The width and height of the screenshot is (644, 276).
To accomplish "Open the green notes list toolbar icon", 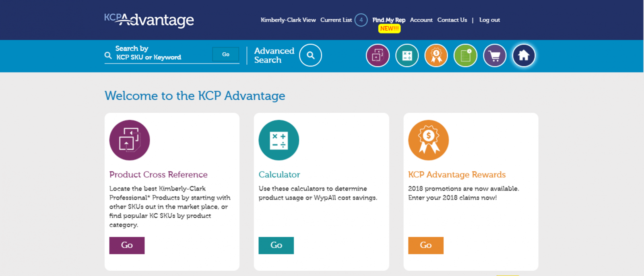I will coord(465,56).
